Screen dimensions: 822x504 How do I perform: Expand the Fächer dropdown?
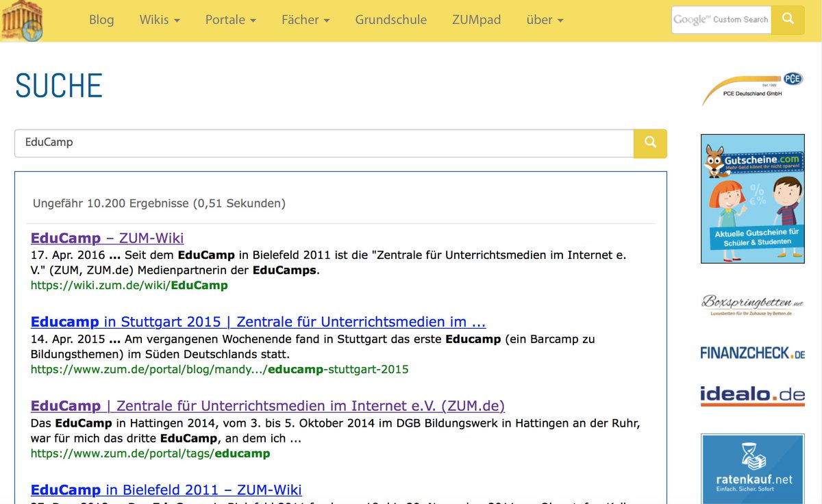(x=306, y=20)
